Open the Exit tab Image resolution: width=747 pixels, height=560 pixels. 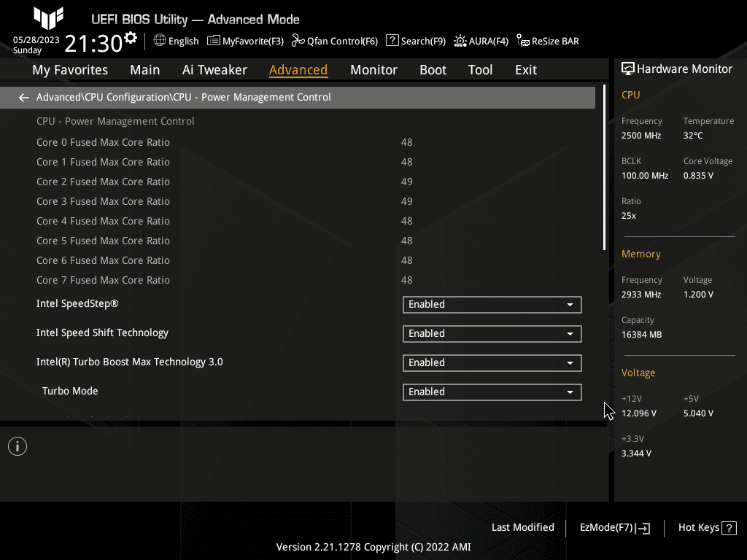[526, 70]
